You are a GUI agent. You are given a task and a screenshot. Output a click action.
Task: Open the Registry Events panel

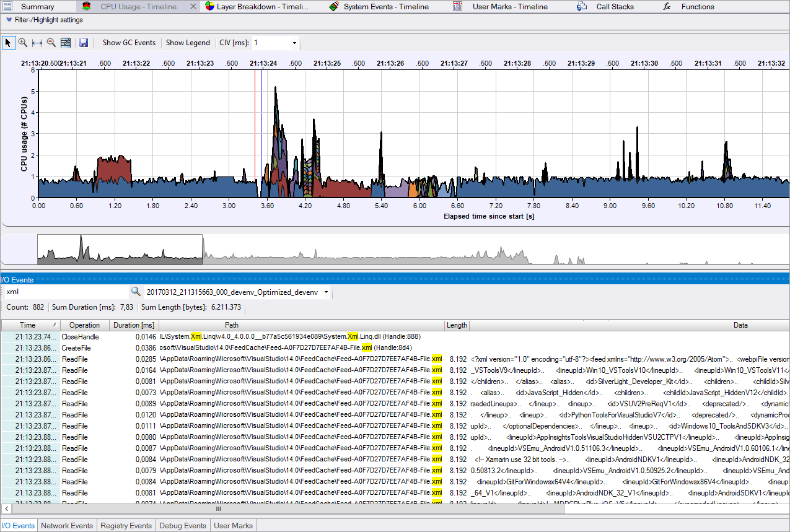(126, 525)
